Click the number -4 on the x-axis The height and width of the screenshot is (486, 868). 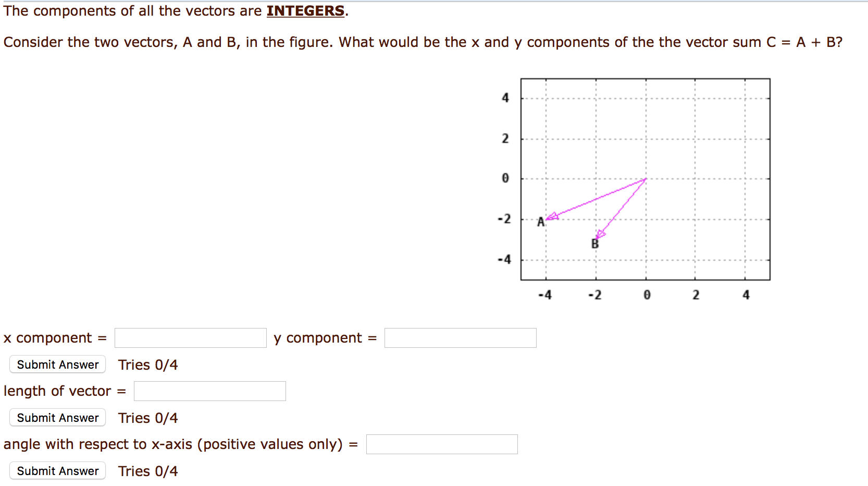click(545, 295)
